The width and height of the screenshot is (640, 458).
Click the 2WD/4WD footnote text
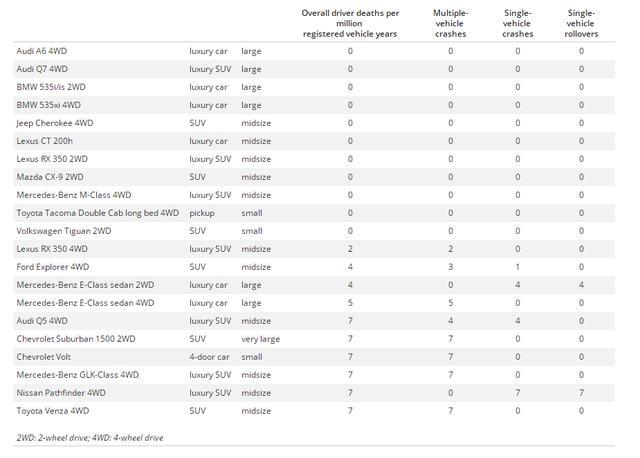pyautogui.click(x=90, y=438)
